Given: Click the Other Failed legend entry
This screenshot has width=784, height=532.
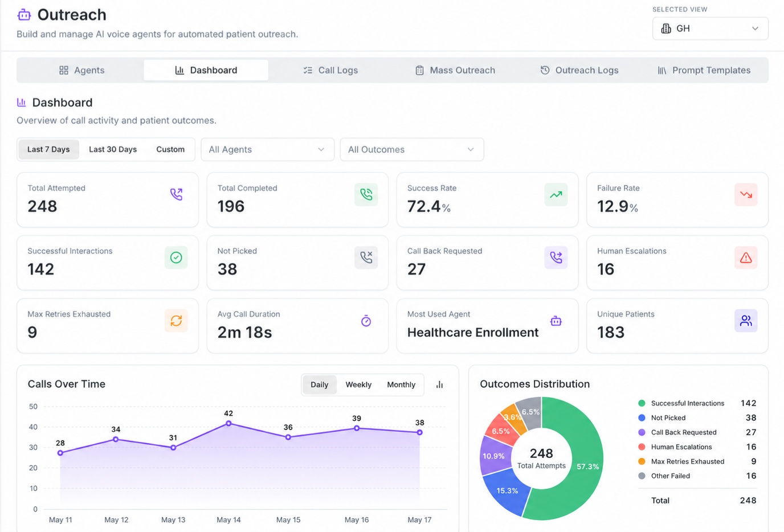Looking at the screenshot, I should [x=697, y=476].
